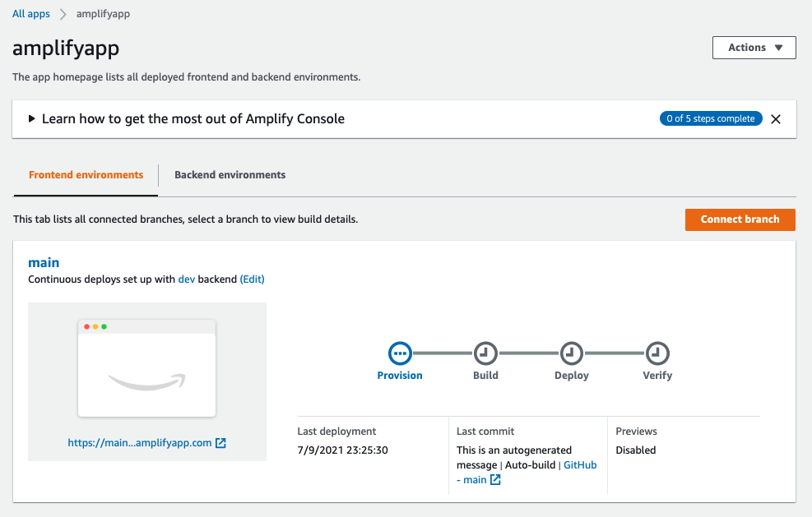Viewport: 812px width, 517px height.
Task: Click the Previews heading
Action: pos(637,432)
